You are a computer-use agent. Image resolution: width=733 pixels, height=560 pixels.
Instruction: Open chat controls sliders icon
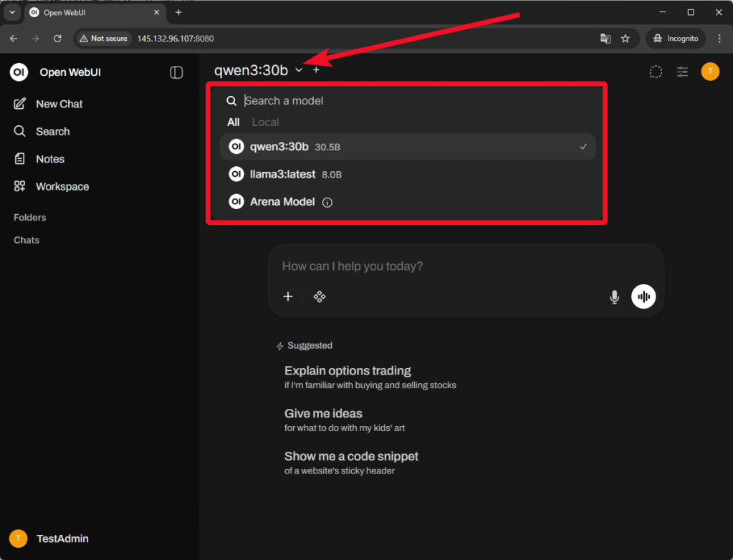click(x=682, y=72)
